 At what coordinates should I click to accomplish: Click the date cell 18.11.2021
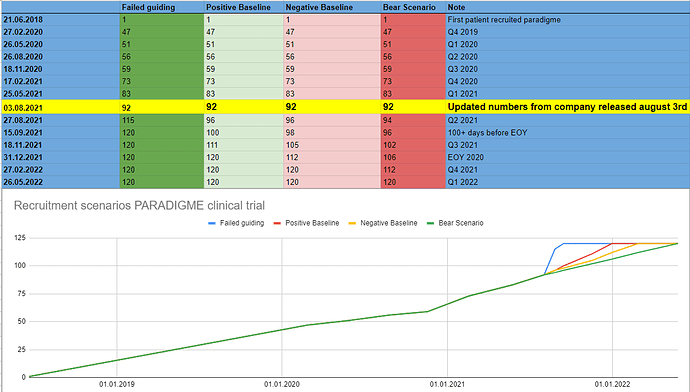coord(60,145)
